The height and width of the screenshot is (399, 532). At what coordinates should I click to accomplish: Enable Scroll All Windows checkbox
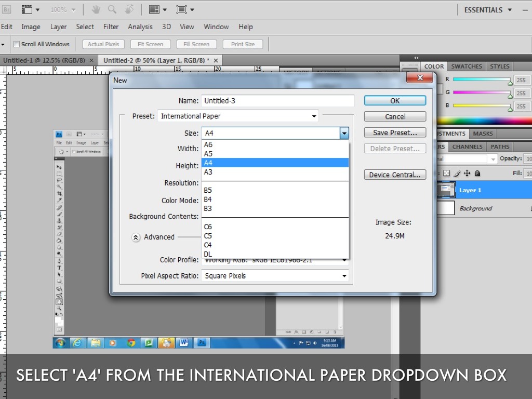coord(17,44)
